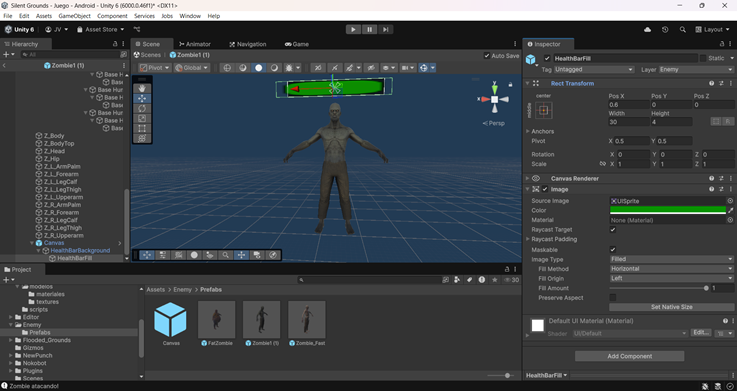Collapse the Rect Transform component
737x391 pixels.
pos(527,83)
